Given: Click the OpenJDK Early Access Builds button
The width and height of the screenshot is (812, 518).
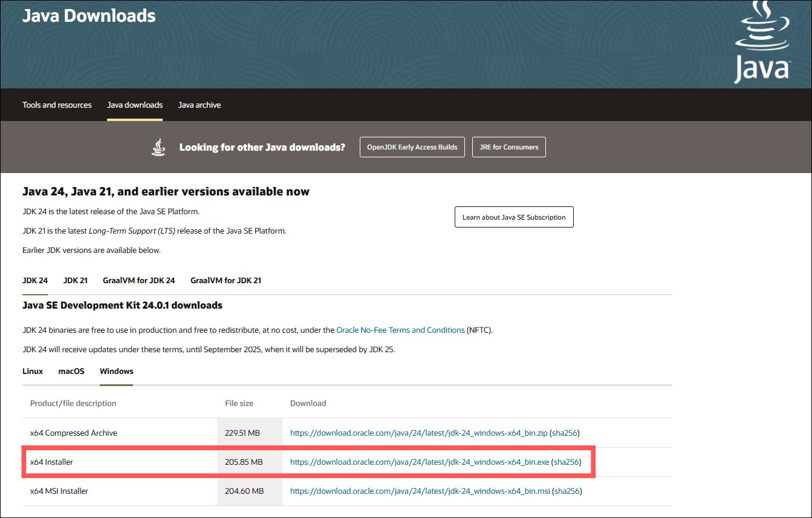Looking at the screenshot, I should [x=412, y=147].
